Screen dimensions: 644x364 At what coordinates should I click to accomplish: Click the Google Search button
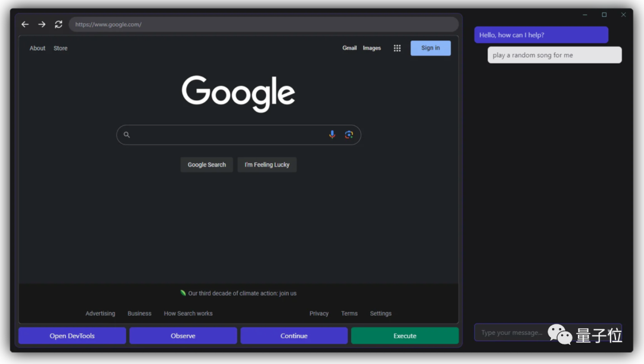[x=206, y=165]
